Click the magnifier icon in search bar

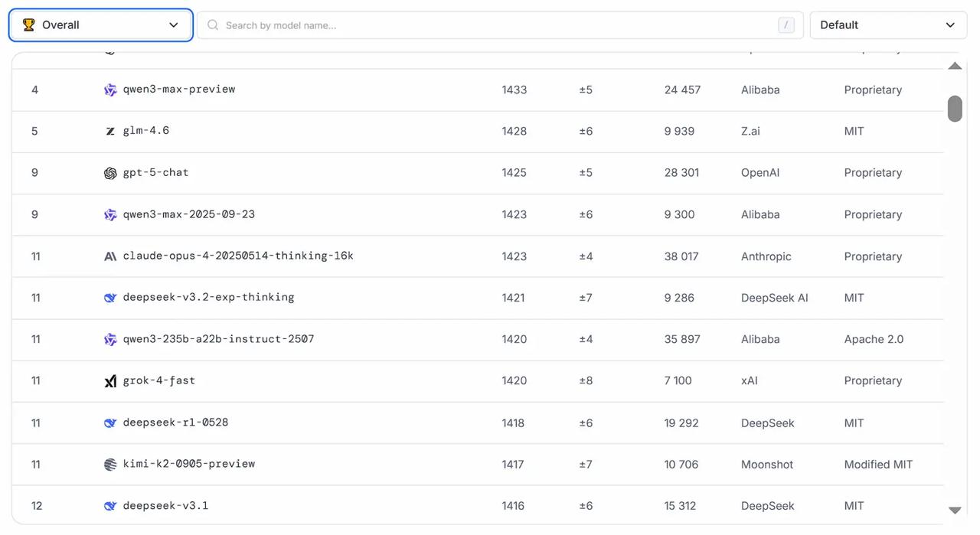click(213, 25)
